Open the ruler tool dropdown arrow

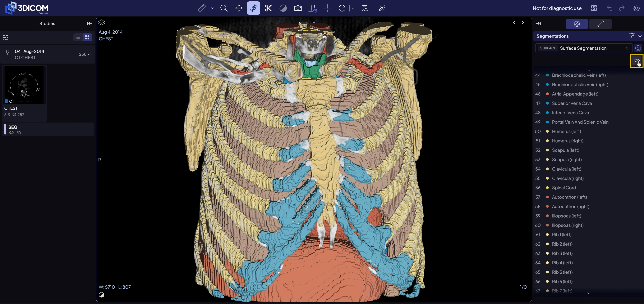click(x=213, y=8)
